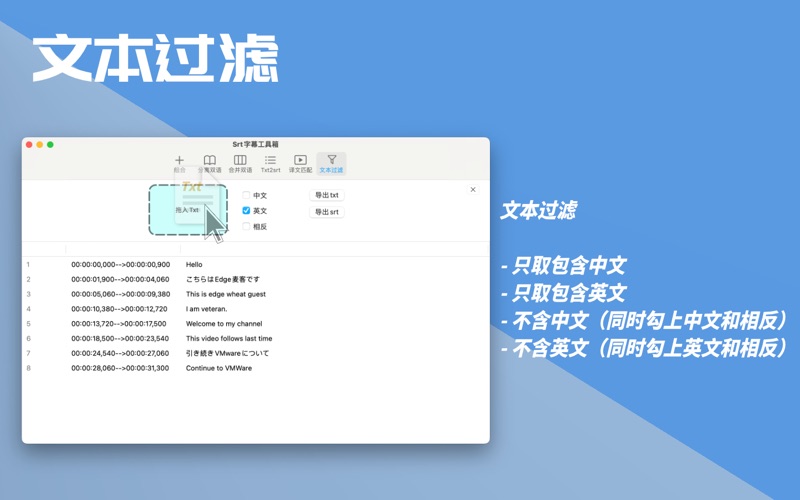The height and width of the screenshot is (500, 800).
Task: Open the 分离双语 book icon tool
Action: pos(210,164)
